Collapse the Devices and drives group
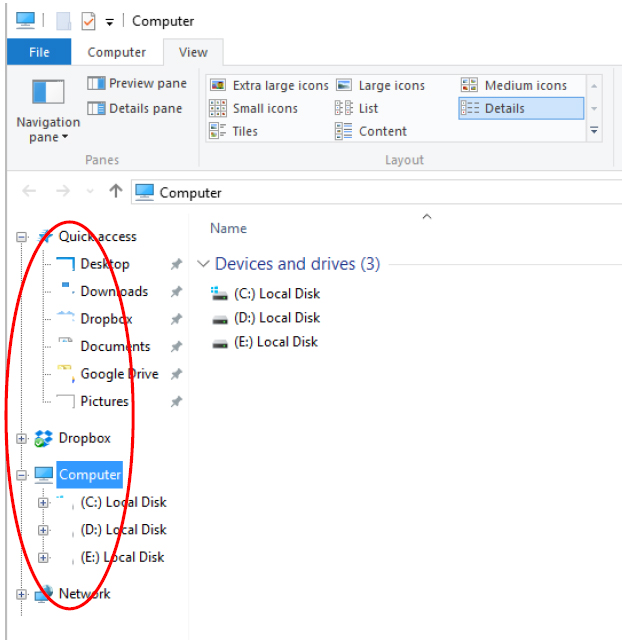The image size is (622, 640). [x=204, y=264]
